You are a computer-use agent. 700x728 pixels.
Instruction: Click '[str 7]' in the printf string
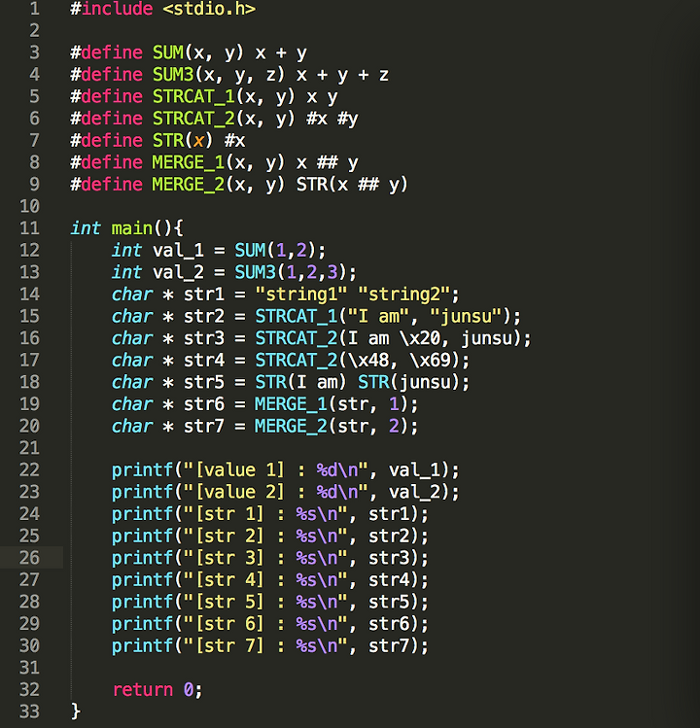(229, 646)
